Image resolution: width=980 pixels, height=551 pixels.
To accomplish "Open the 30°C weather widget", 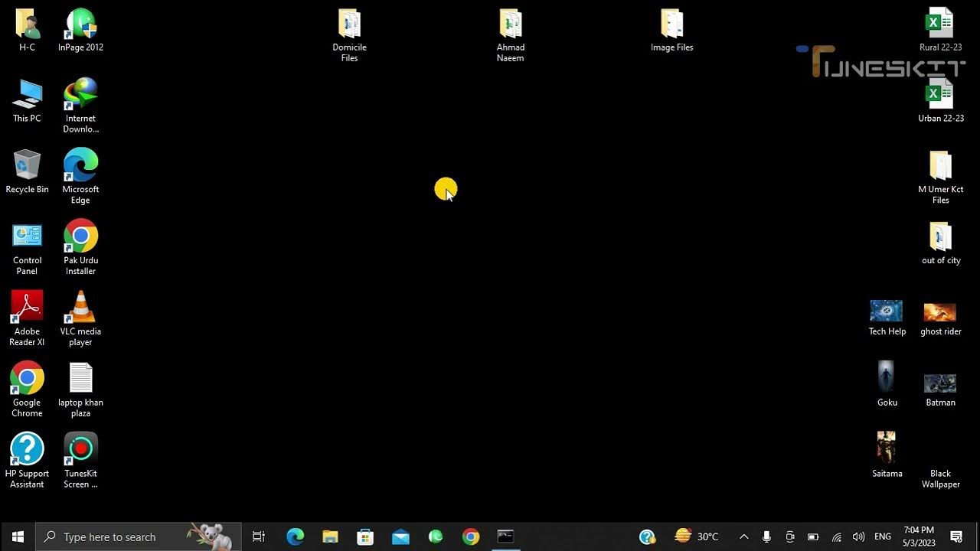I will [x=697, y=536].
